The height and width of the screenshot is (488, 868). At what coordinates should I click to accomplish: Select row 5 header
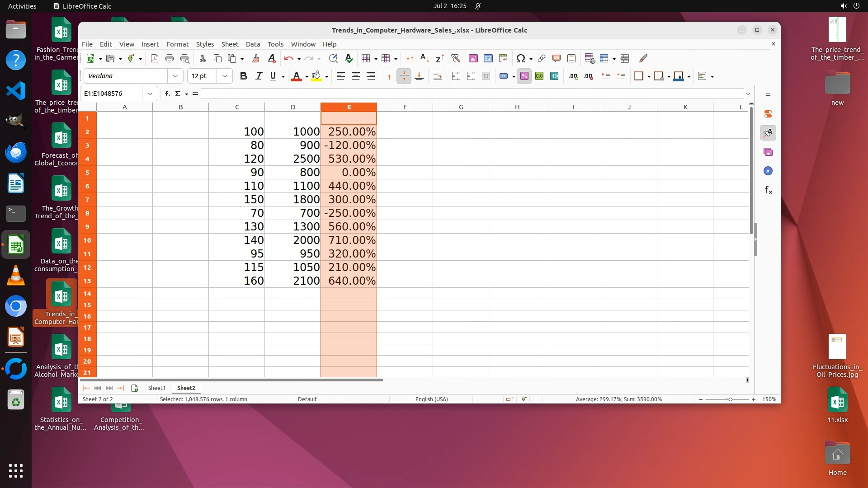[x=87, y=172]
